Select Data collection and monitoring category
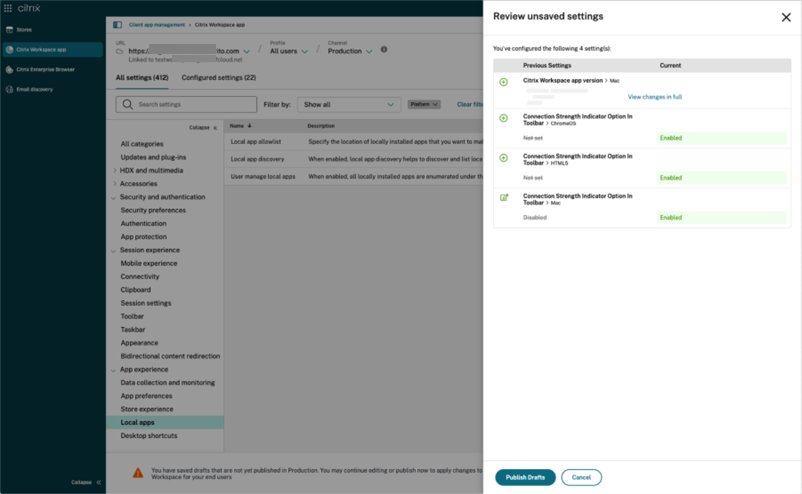Screen dimensions: 802x494 point(167,383)
